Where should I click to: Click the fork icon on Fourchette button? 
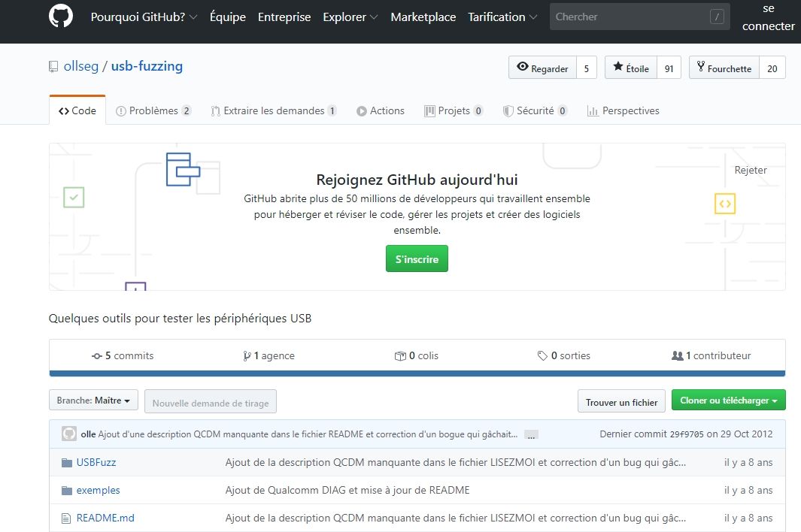click(701, 67)
